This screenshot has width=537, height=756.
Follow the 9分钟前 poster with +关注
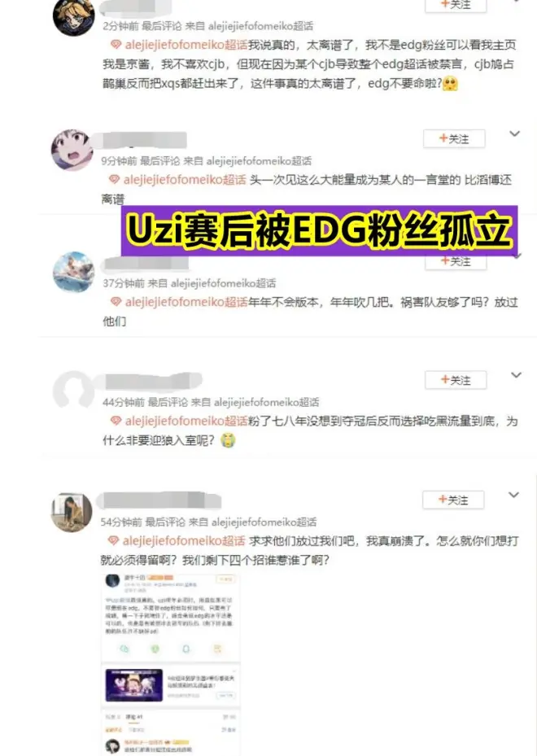click(x=454, y=139)
